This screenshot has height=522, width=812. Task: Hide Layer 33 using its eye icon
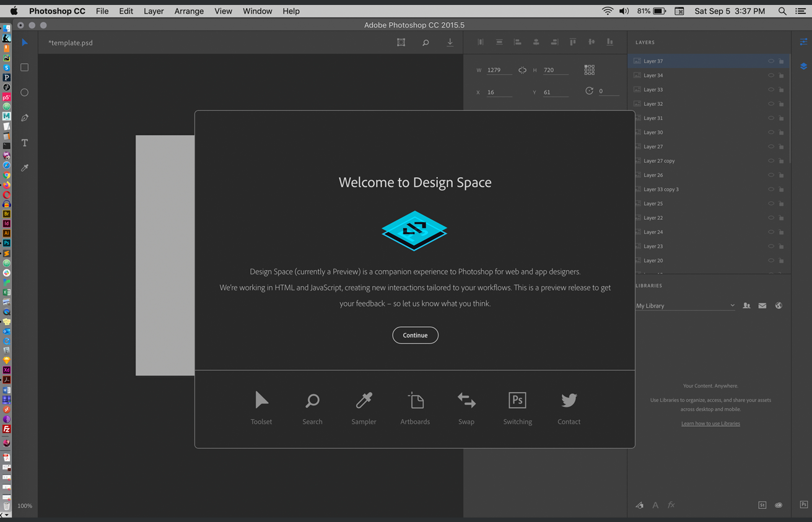pyautogui.click(x=771, y=90)
